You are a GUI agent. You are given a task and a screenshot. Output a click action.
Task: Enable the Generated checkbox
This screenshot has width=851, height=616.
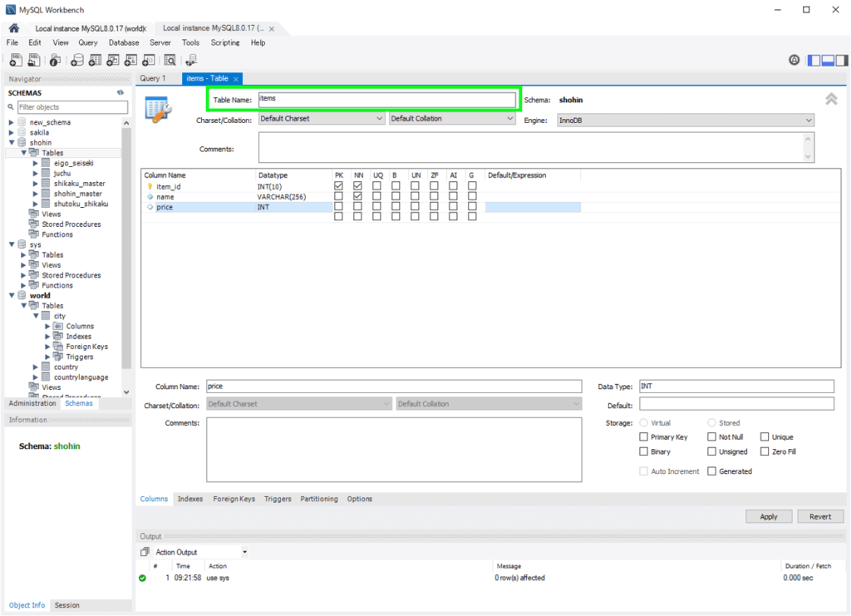point(711,471)
